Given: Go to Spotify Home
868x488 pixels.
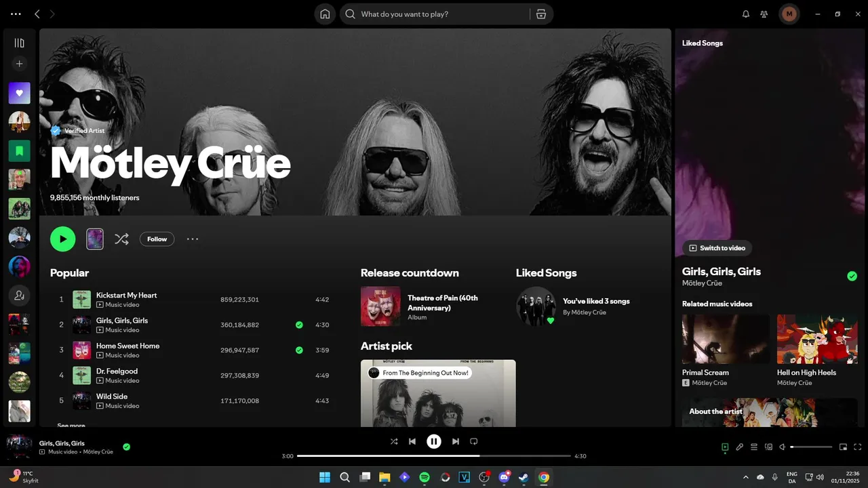Looking at the screenshot, I should pos(325,14).
